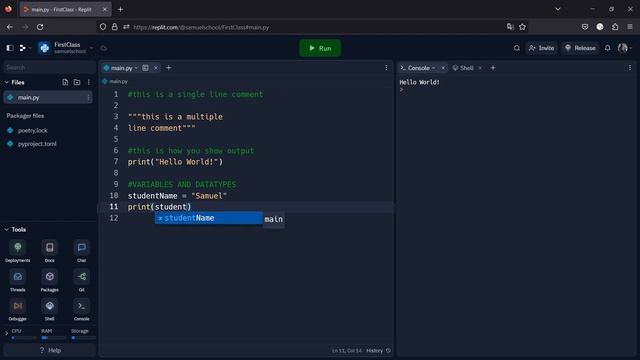640x360 pixels.
Task: Open the browser extensions icon
Action: click(x=615, y=27)
